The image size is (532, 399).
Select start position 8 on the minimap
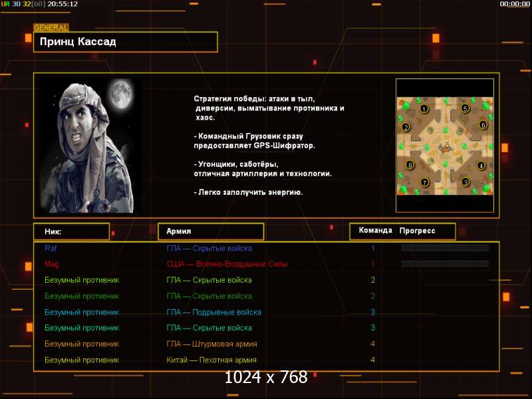[x=410, y=165]
